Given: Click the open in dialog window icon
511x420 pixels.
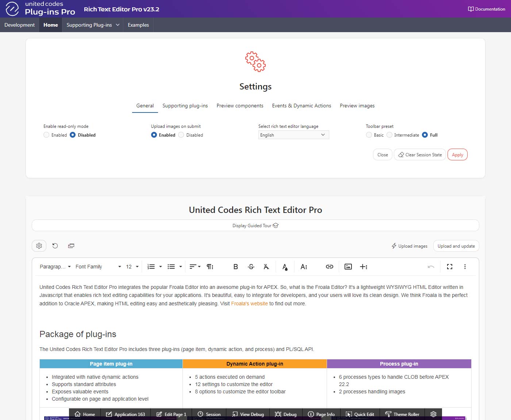Looking at the screenshot, I should 71,246.
